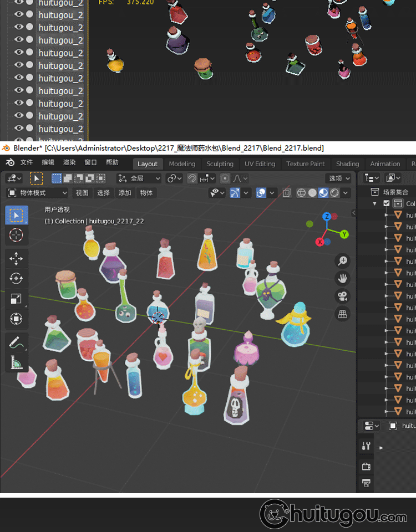Open the 物体模式 object mode dropdown
The width and height of the screenshot is (416, 532).
point(37,193)
